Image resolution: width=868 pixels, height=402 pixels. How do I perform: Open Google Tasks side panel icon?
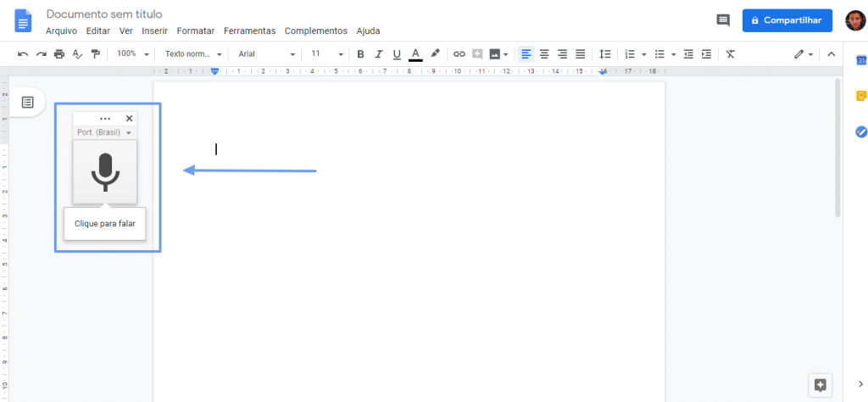click(x=861, y=131)
